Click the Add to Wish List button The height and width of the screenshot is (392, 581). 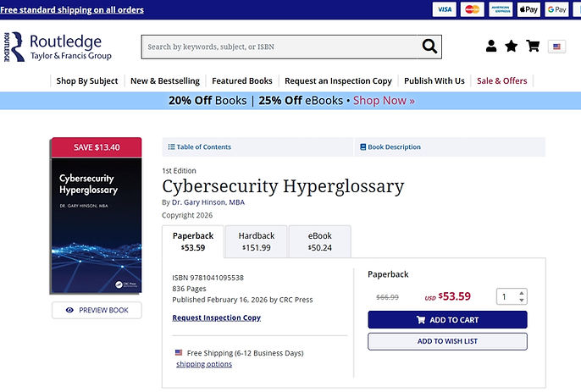(447, 341)
